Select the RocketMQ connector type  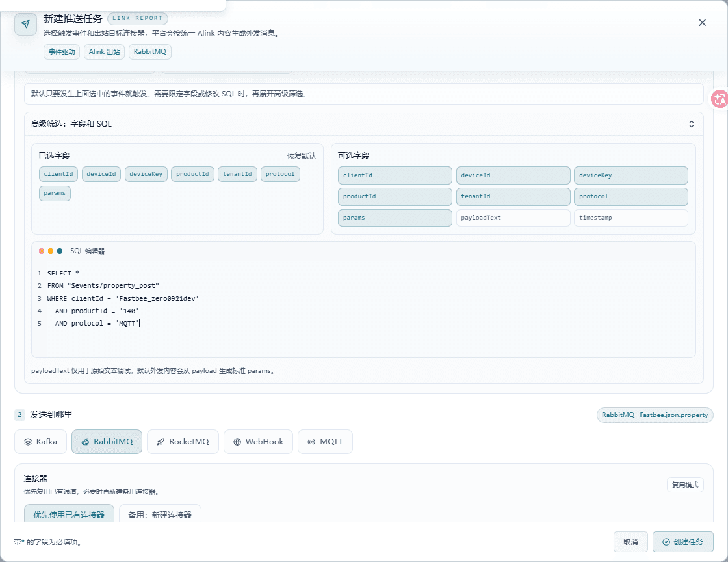(183, 441)
